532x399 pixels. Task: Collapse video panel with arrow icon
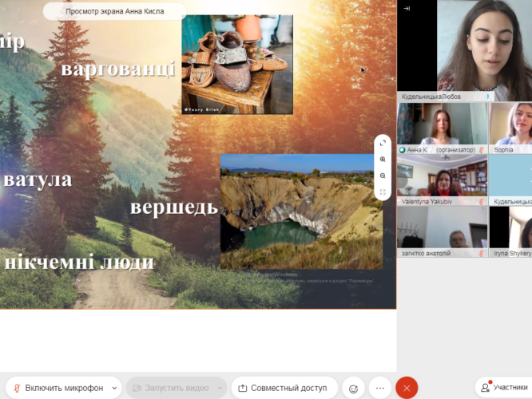pos(407,8)
